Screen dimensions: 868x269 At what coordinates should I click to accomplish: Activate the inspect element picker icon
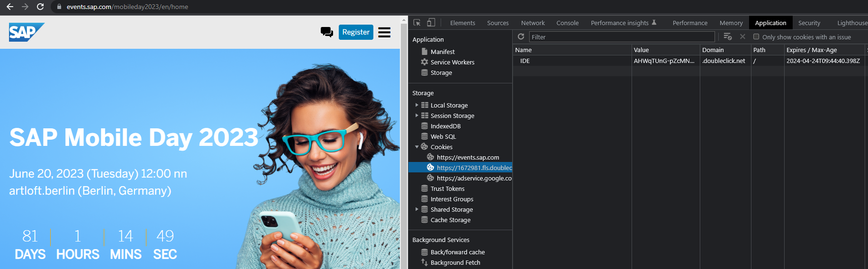click(417, 23)
